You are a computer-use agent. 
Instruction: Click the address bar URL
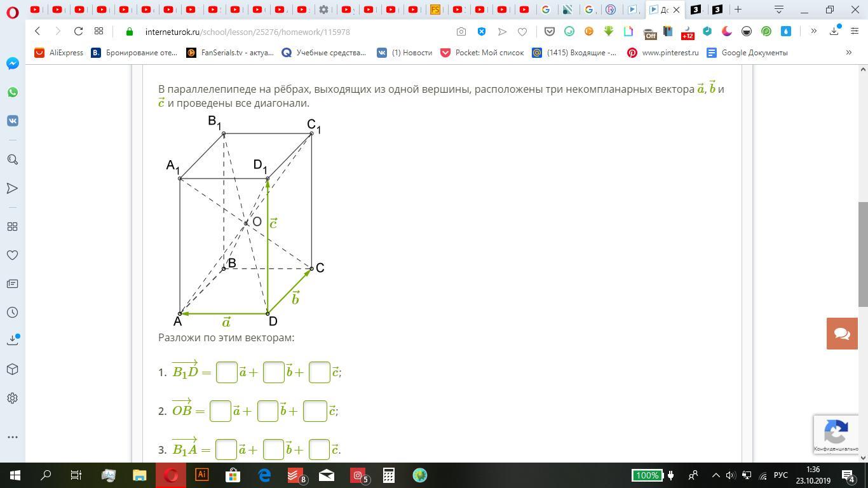247,32
